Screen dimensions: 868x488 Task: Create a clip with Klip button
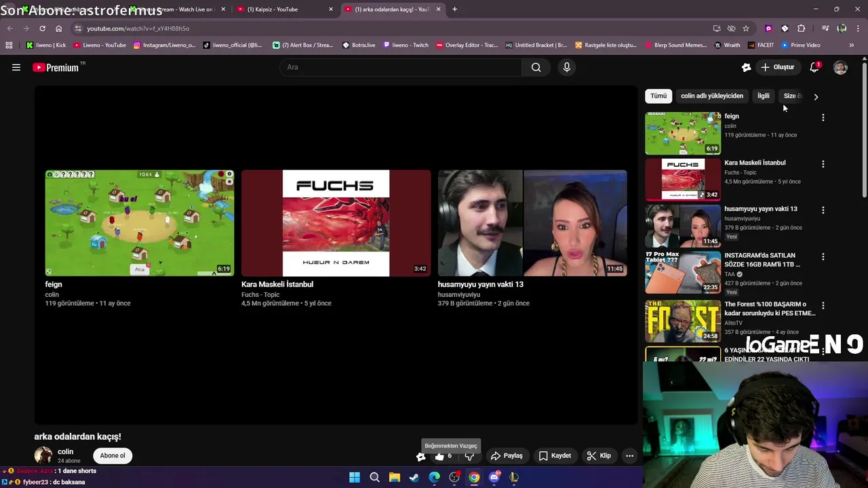[x=599, y=456]
